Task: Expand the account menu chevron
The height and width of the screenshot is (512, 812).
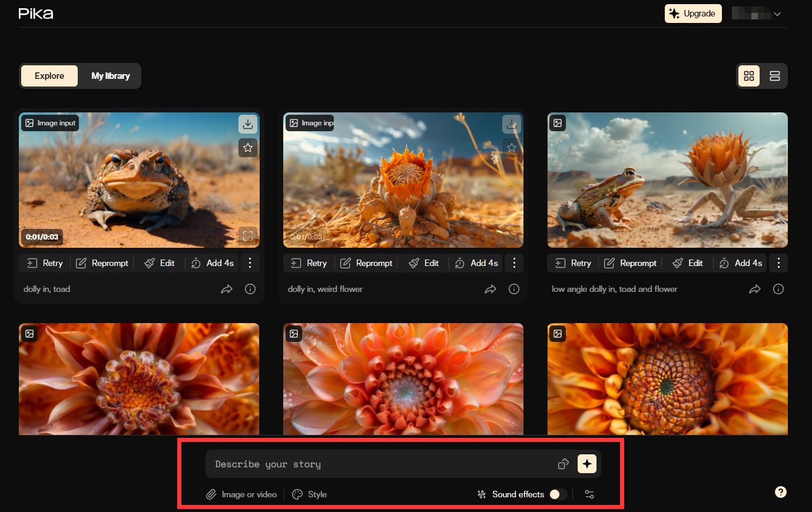Action: [777, 14]
